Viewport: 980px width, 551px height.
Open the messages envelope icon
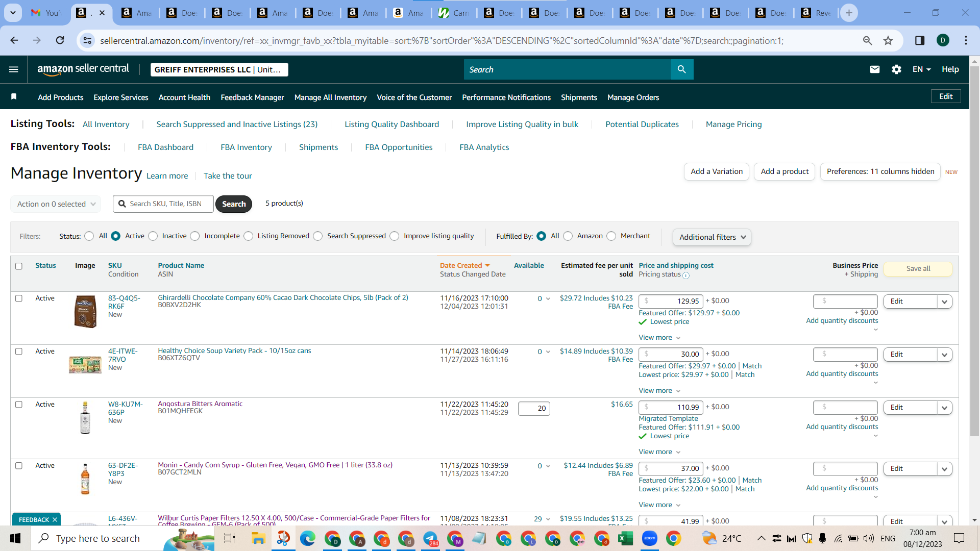pyautogui.click(x=875, y=69)
